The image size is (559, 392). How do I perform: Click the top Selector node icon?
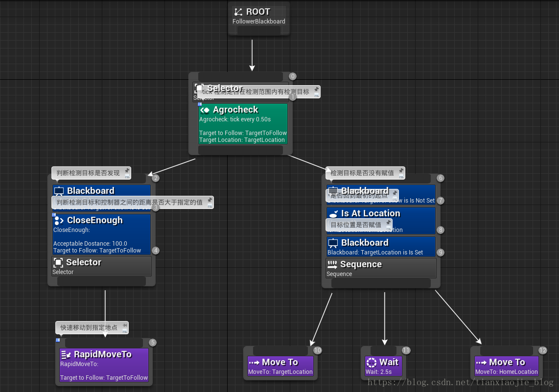[199, 88]
